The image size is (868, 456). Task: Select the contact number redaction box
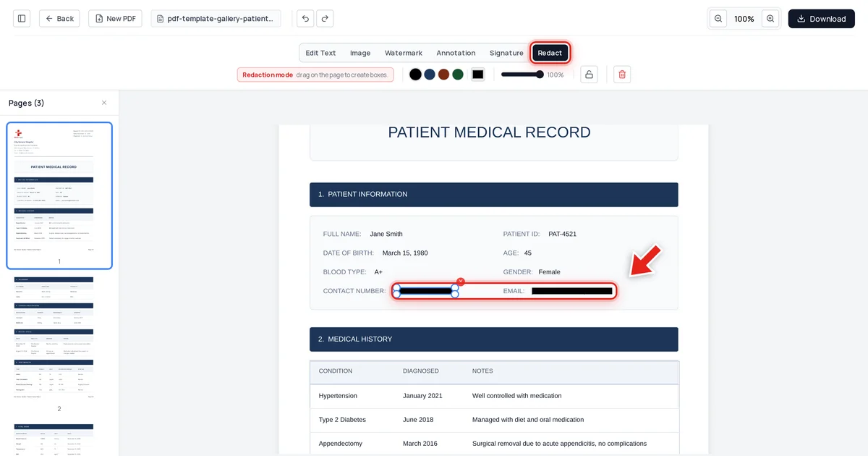point(425,291)
